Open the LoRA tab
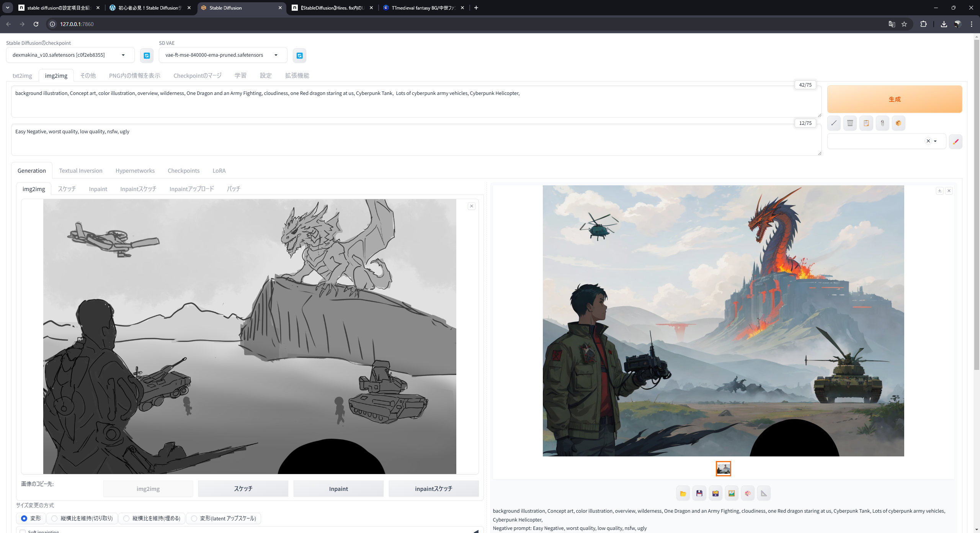Screen dimensions: 980x533 click(219, 171)
